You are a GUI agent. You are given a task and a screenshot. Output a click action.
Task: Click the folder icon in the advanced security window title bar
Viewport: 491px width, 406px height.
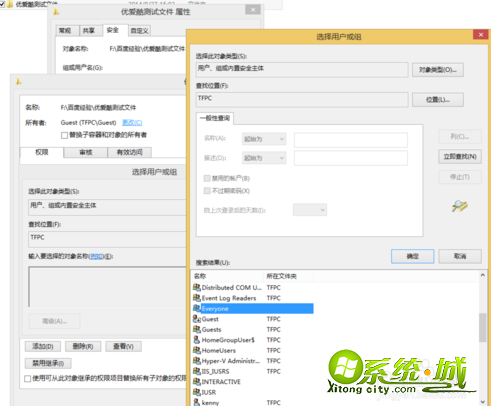[18, 81]
